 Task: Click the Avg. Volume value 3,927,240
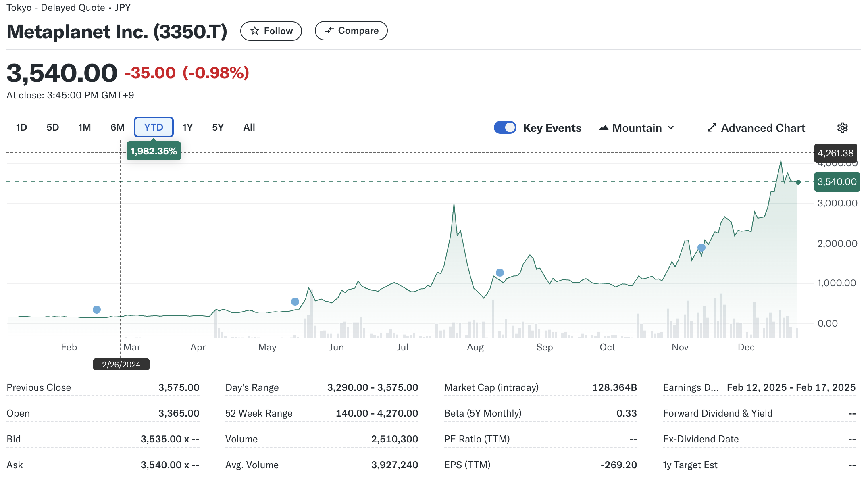click(x=395, y=465)
